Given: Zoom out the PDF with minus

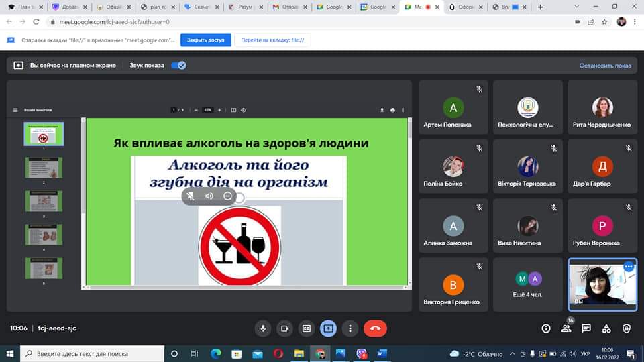Looking at the screenshot, I should tap(196, 110).
